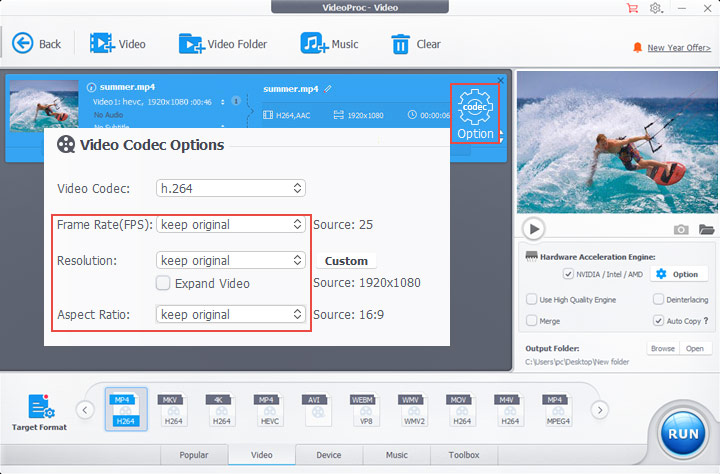This screenshot has width=720, height=474.
Task: Open the output folder
Action: (694, 349)
